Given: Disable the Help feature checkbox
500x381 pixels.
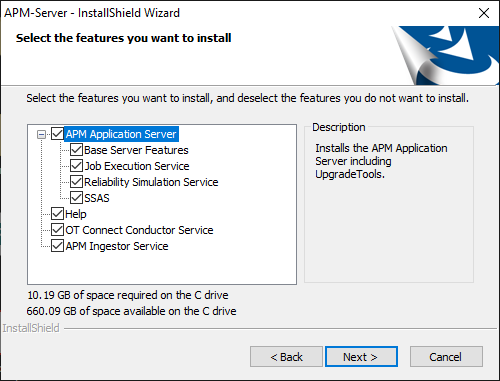Looking at the screenshot, I should [57, 214].
